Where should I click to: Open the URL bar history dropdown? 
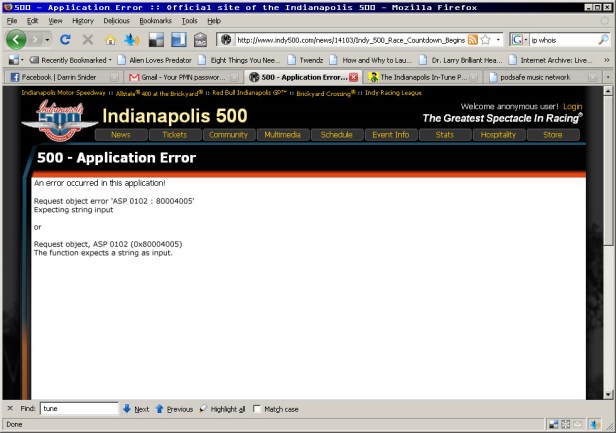click(x=498, y=40)
